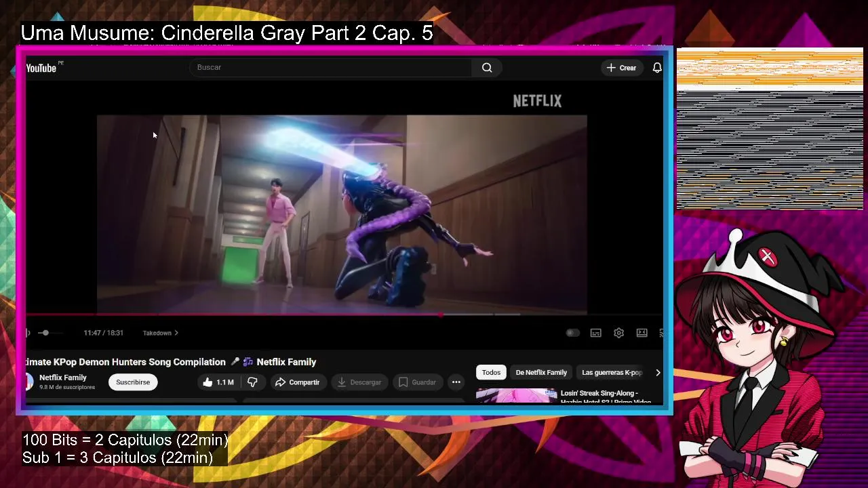Open the Losin' Streak Sing-Along thumbnail
This screenshot has width=868, height=488.
tap(517, 396)
